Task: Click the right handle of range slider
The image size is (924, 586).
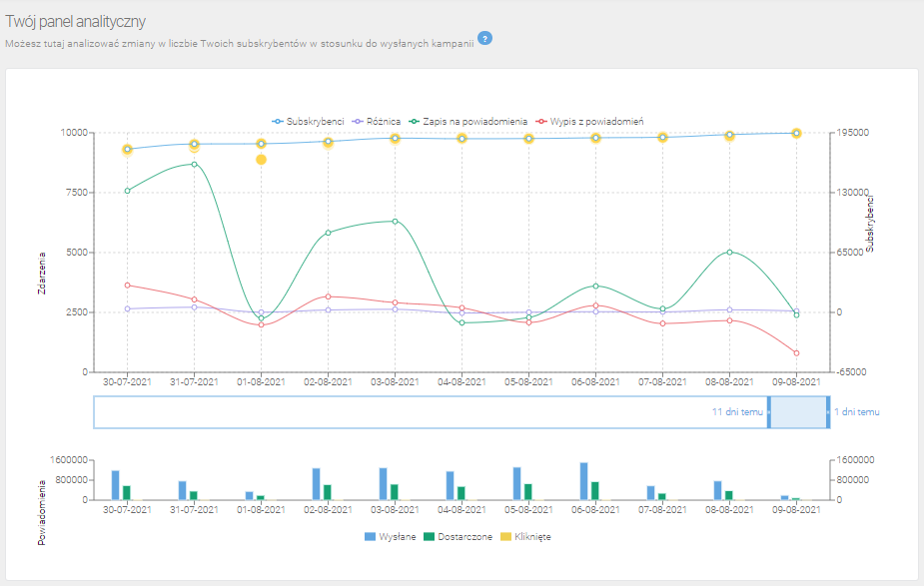Action: click(828, 412)
